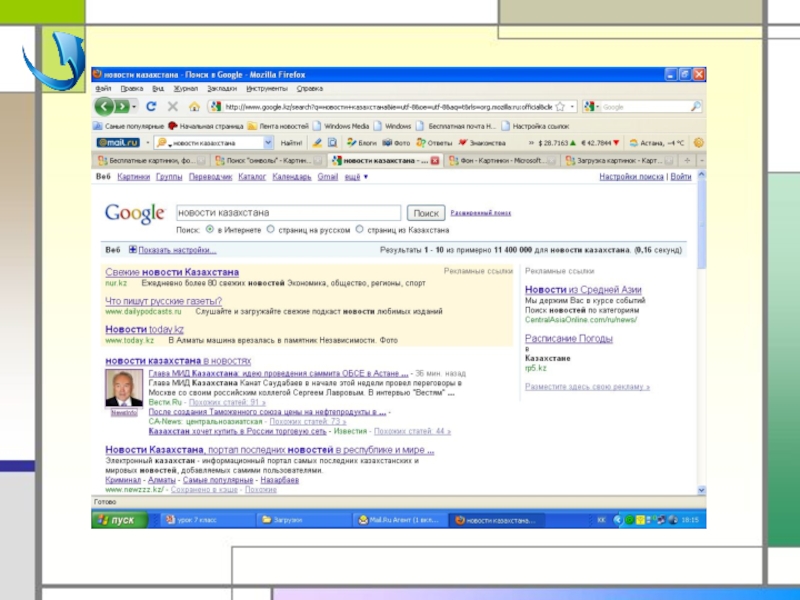Open the Mail.ru toolbar logo
The image size is (800, 600).
tap(118, 143)
